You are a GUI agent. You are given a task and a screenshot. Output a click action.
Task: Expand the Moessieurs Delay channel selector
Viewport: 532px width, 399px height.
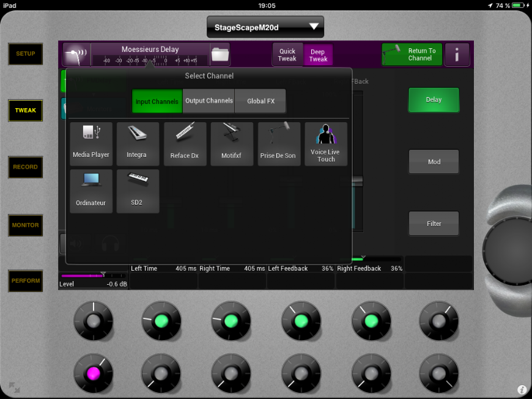(x=150, y=54)
